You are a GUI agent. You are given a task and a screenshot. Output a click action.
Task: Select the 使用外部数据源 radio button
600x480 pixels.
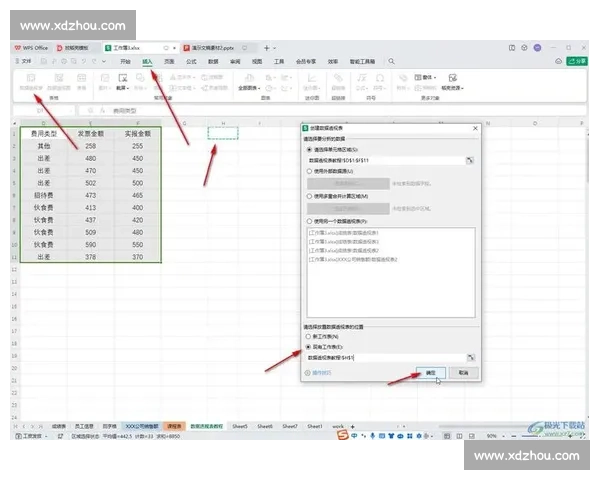[310, 171]
